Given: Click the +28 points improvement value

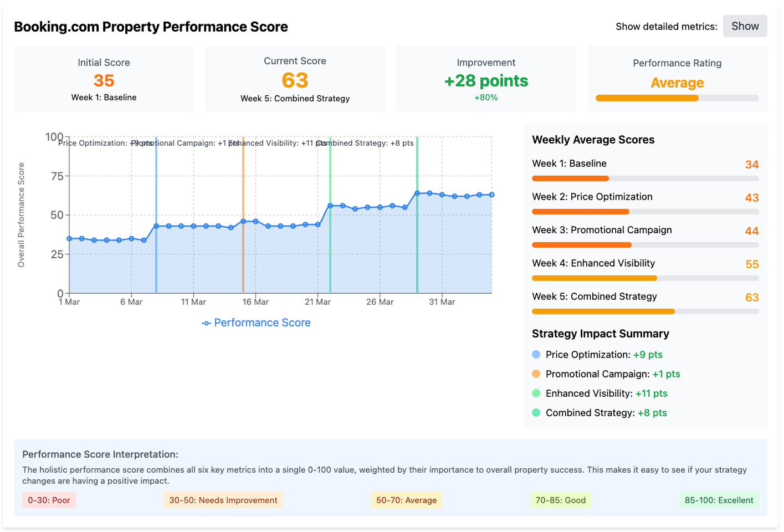Looking at the screenshot, I should click(x=486, y=81).
